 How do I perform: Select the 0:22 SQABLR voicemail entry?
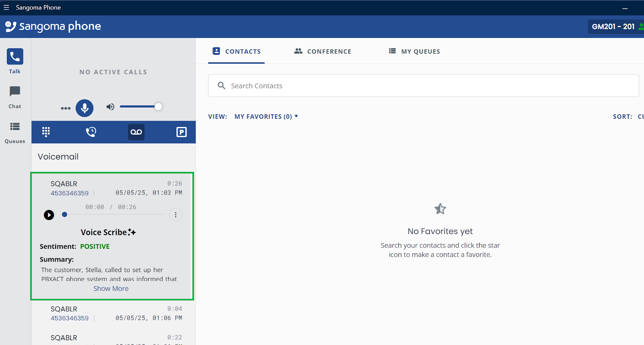point(112,338)
